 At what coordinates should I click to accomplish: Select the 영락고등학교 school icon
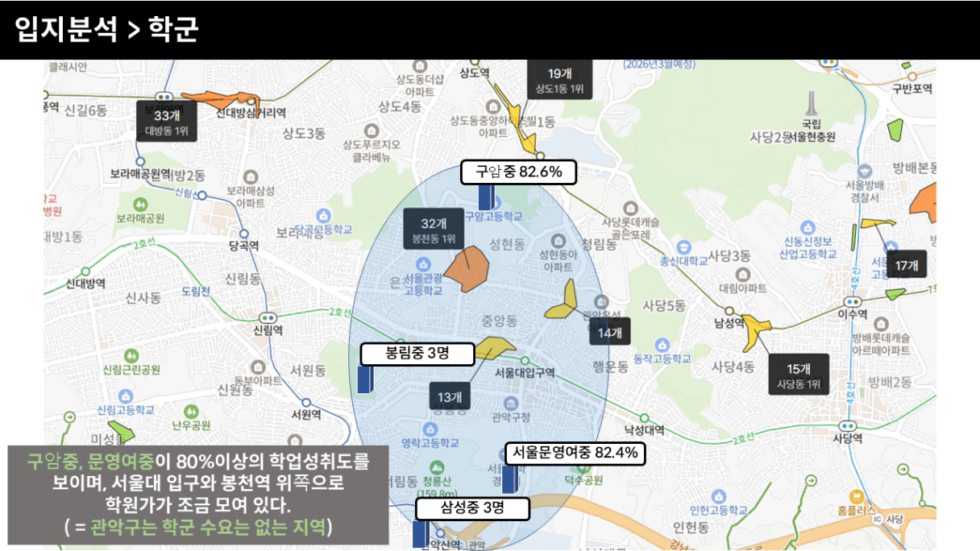tap(430, 428)
